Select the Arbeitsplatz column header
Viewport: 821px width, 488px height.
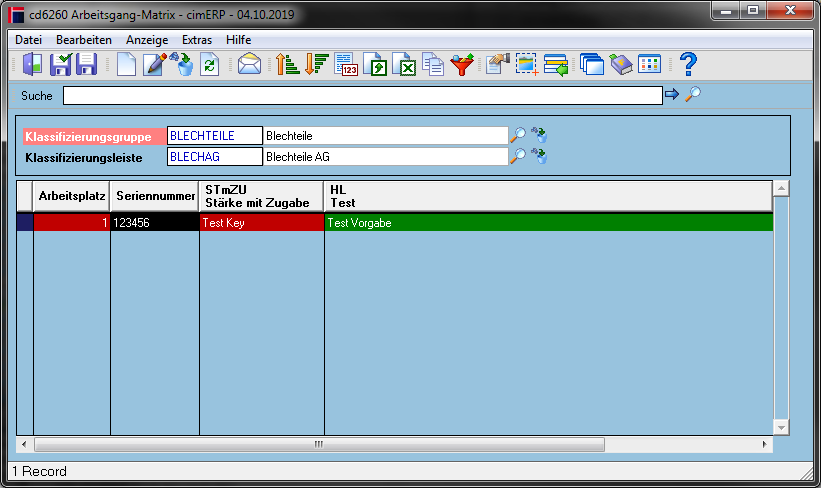point(72,196)
